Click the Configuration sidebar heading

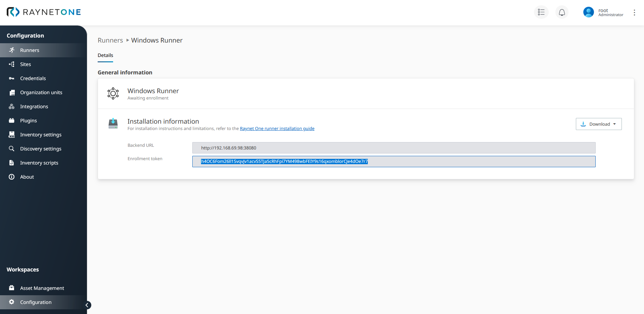point(25,36)
